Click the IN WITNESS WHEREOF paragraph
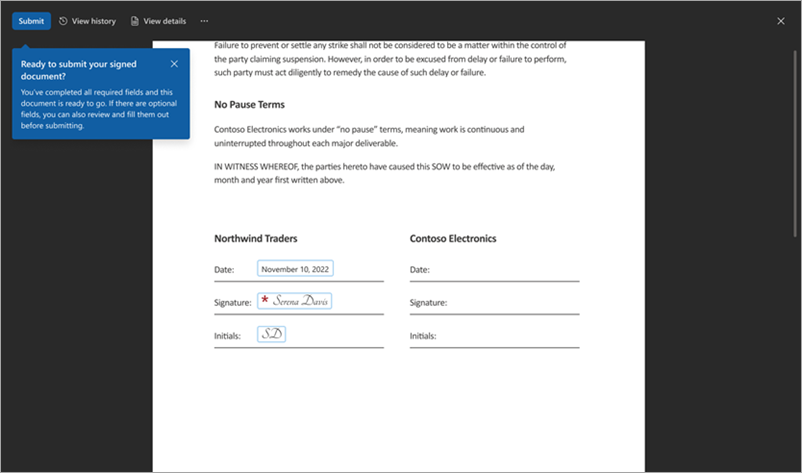The width and height of the screenshot is (802, 473). click(384, 173)
